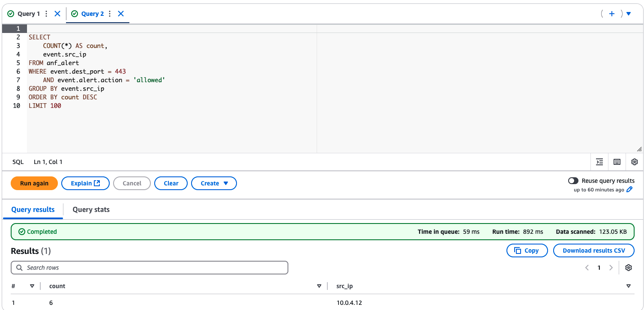The width and height of the screenshot is (644, 310).
Task: Open editor preferences gear icon
Action: 635,162
